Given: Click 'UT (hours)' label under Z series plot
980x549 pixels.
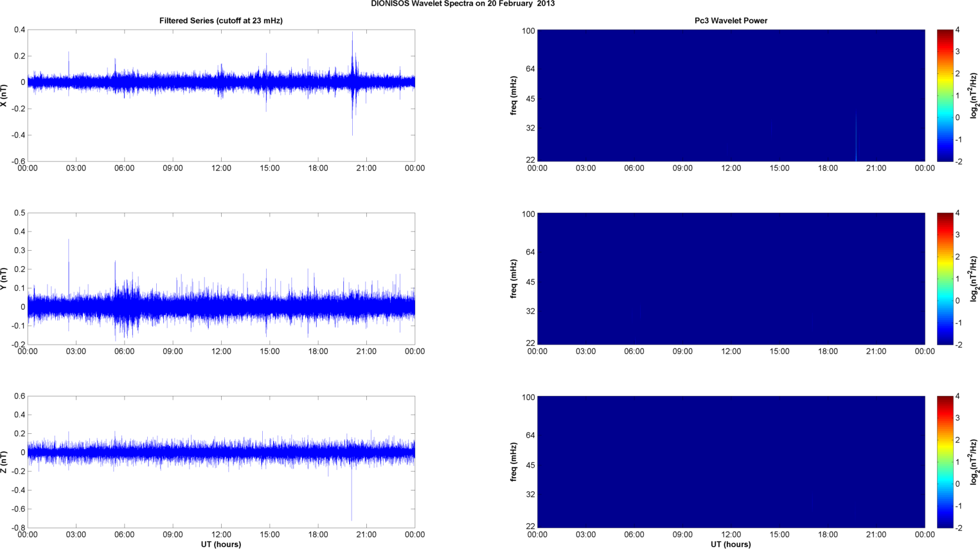Looking at the screenshot, I should pyautogui.click(x=221, y=544).
